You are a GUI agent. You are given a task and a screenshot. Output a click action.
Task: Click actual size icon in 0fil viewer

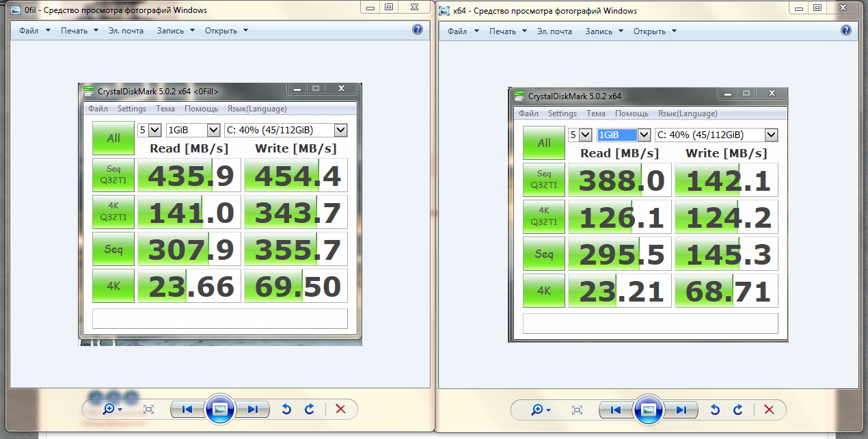[148, 409]
